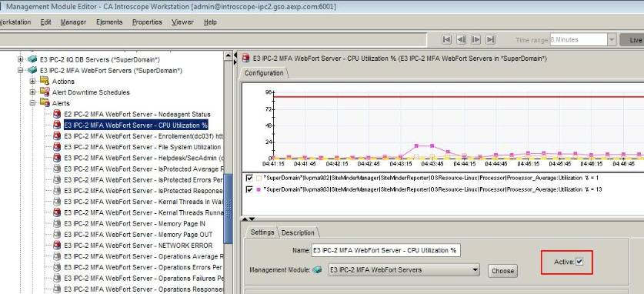Click the Operations Errors Per alert icon
The image size is (644, 294).
pyautogui.click(x=57, y=267)
